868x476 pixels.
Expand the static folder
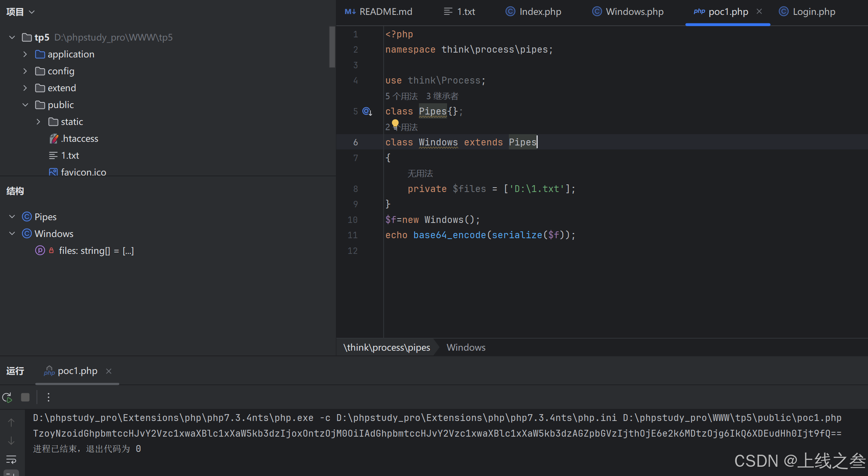click(39, 122)
